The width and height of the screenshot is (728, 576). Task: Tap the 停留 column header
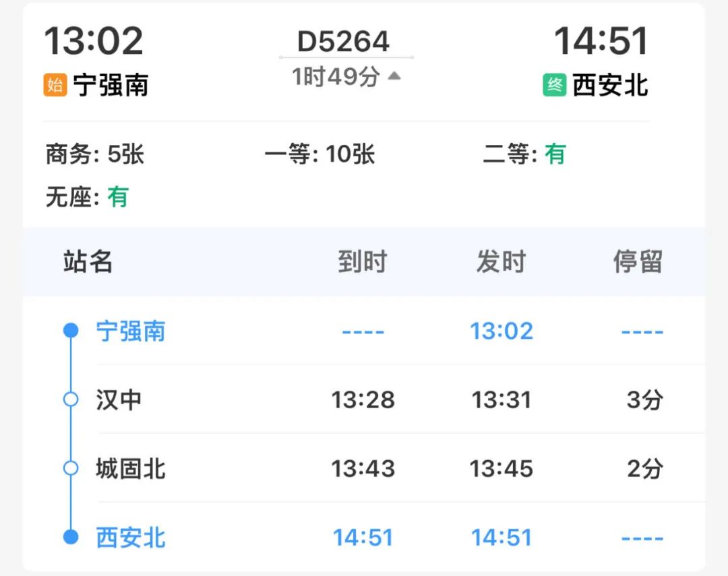638,261
